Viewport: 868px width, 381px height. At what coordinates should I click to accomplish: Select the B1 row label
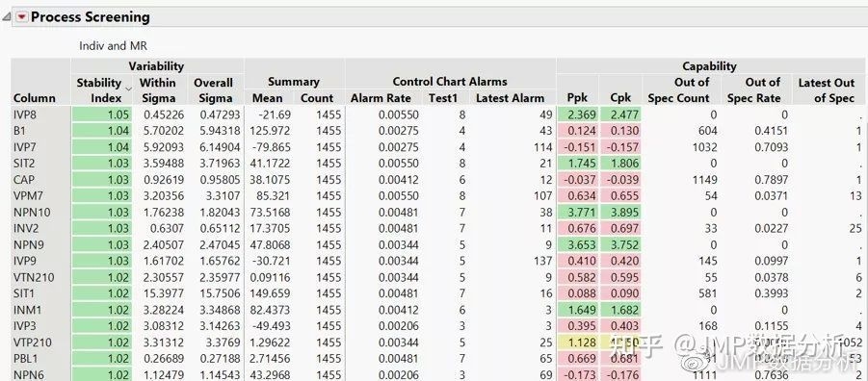(x=19, y=131)
